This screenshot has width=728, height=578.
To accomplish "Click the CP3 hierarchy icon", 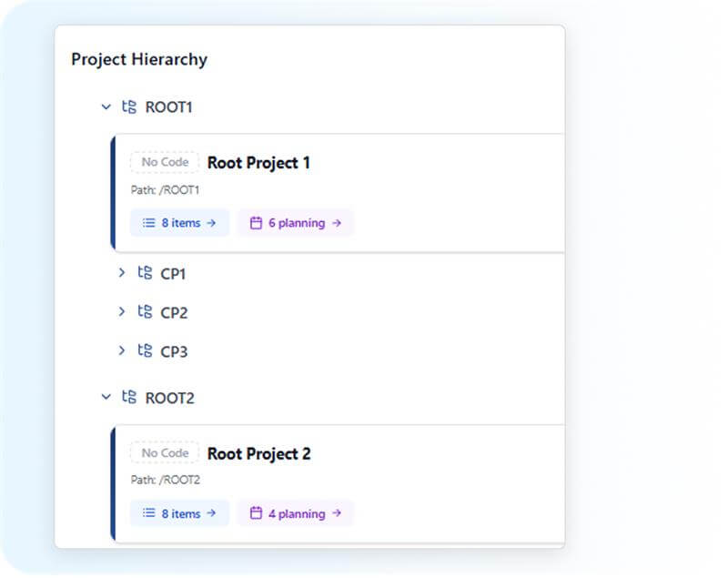I will coord(145,350).
